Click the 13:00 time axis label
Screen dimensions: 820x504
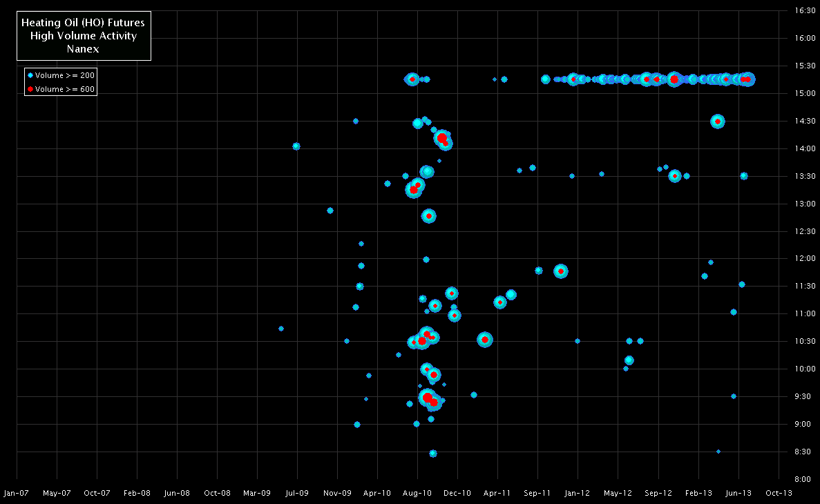(805, 204)
